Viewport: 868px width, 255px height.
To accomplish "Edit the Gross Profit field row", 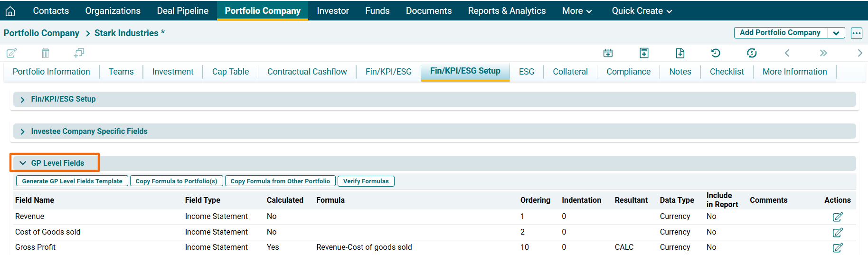I will pyautogui.click(x=838, y=247).
